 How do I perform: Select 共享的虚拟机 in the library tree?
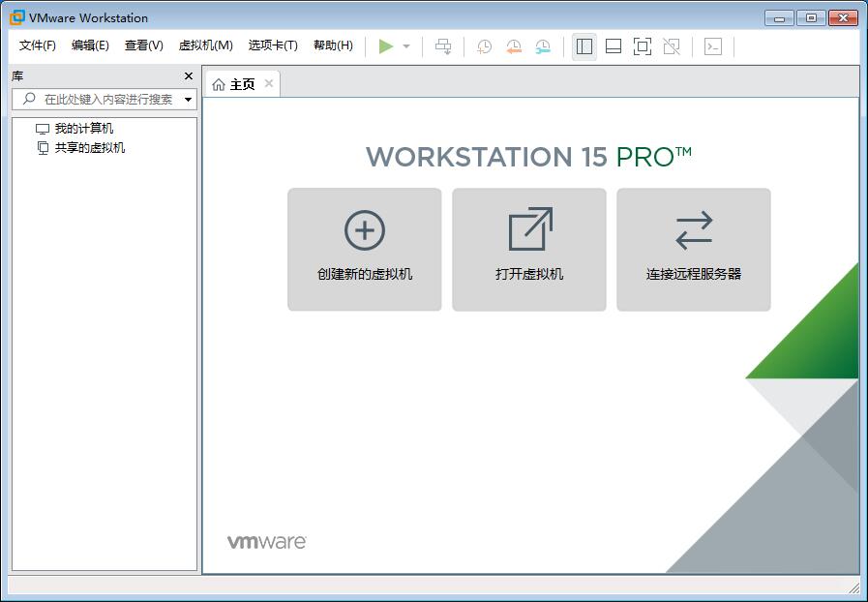click(89, 148)
